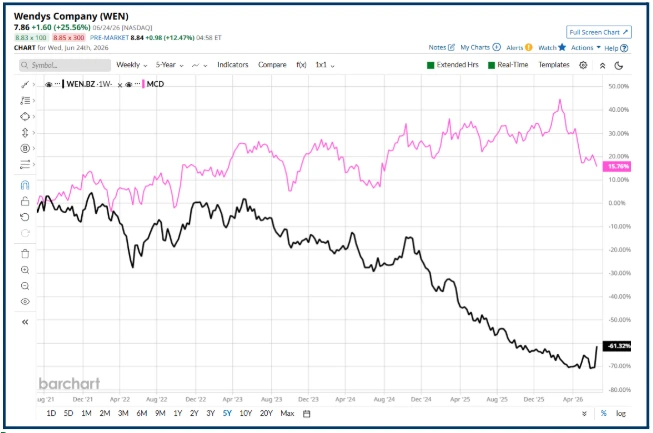The width and height of the screenshot is (653, 433).
Task: Toggle the percent % scale
Action: pyautogui.click(x=603, y=413)
